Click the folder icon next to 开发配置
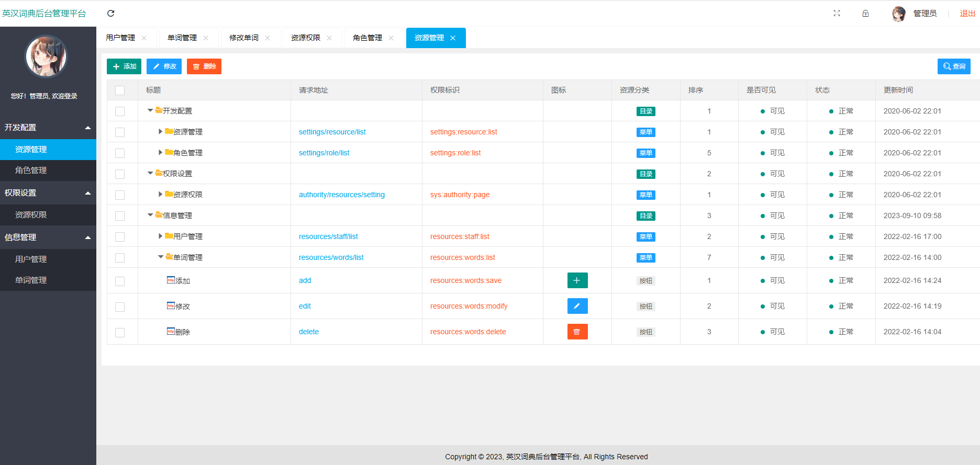The height and width of the screenshot is (465, 980). pyautogui.click(x=159, y=110)
